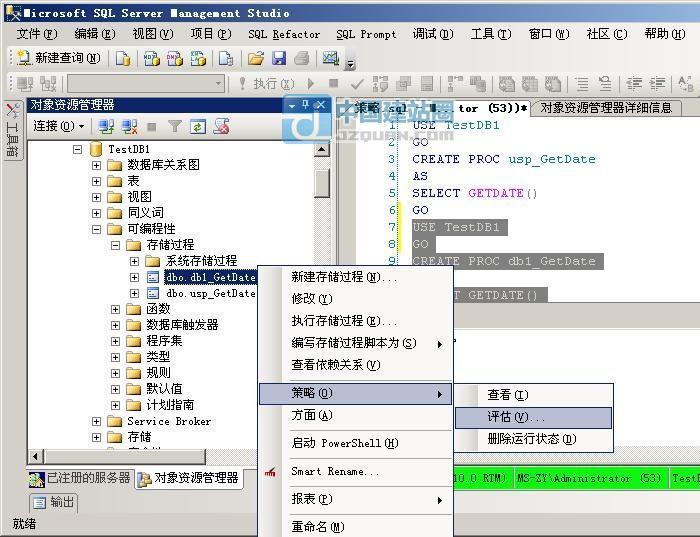Image resolution: width=700 pixels, height=537 pixels.
Task: Open the SQL Refactor menu
Action: click(284, 34)
